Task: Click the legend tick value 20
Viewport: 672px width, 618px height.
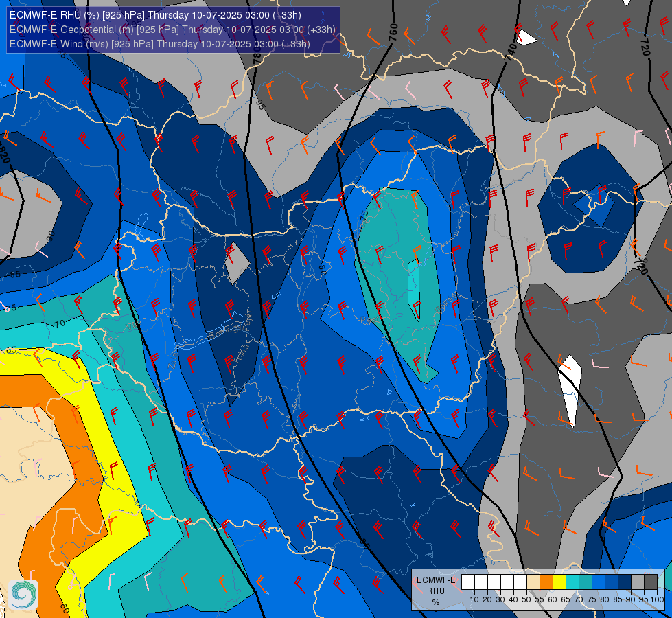Action: (487, 599)
